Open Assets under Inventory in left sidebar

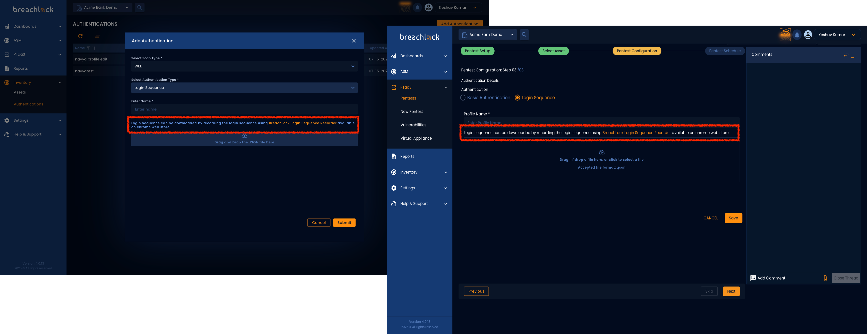tap(20, 92)
